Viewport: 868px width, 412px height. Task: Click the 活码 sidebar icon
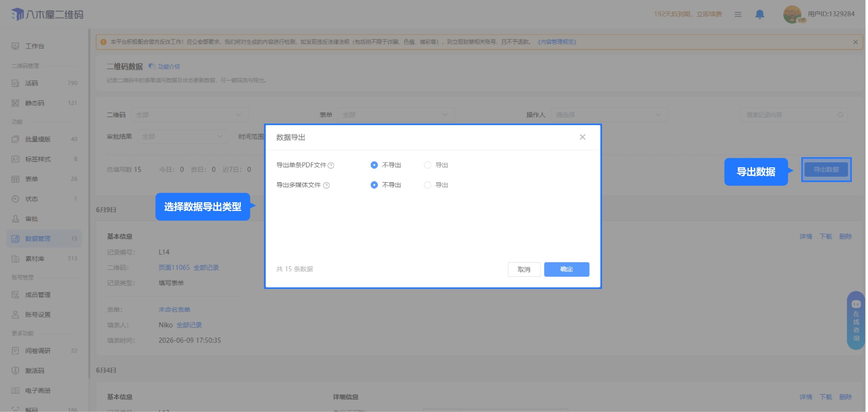[x=15, y=83]
